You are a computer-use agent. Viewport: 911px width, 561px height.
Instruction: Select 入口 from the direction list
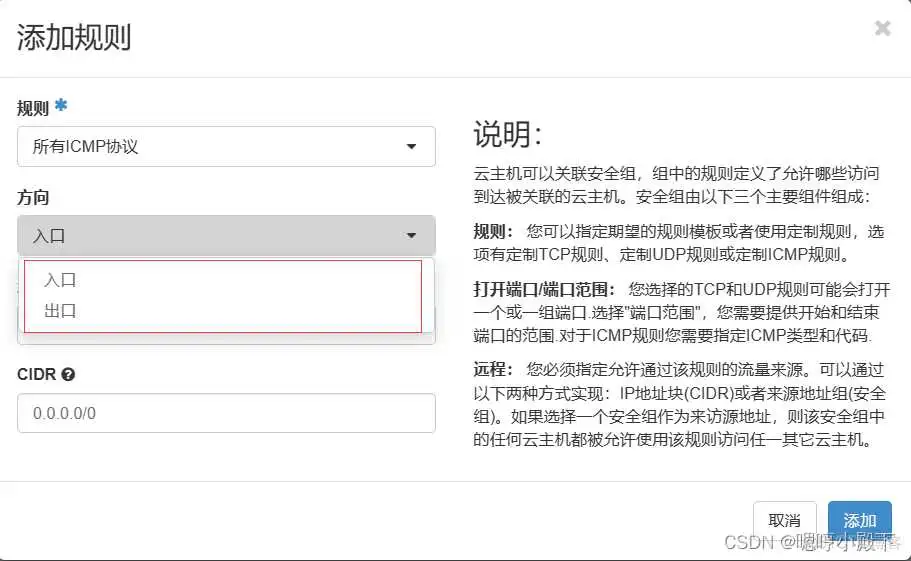click(x=60, y=280)
